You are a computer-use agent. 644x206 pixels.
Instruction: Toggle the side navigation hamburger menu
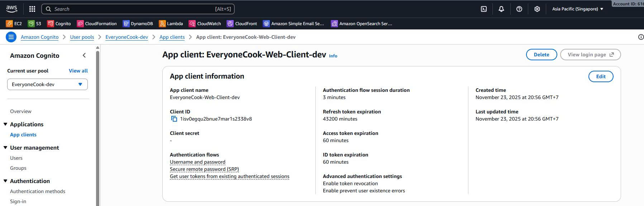pos(11,37)
